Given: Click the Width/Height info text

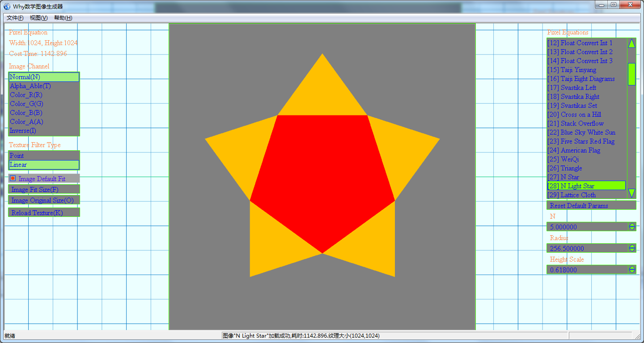Looking at the screenshot, I should click(x=43, y=43).
